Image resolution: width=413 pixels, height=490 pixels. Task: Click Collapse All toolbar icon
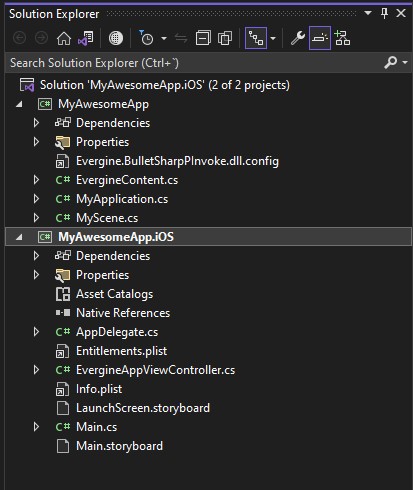(203, 38)
